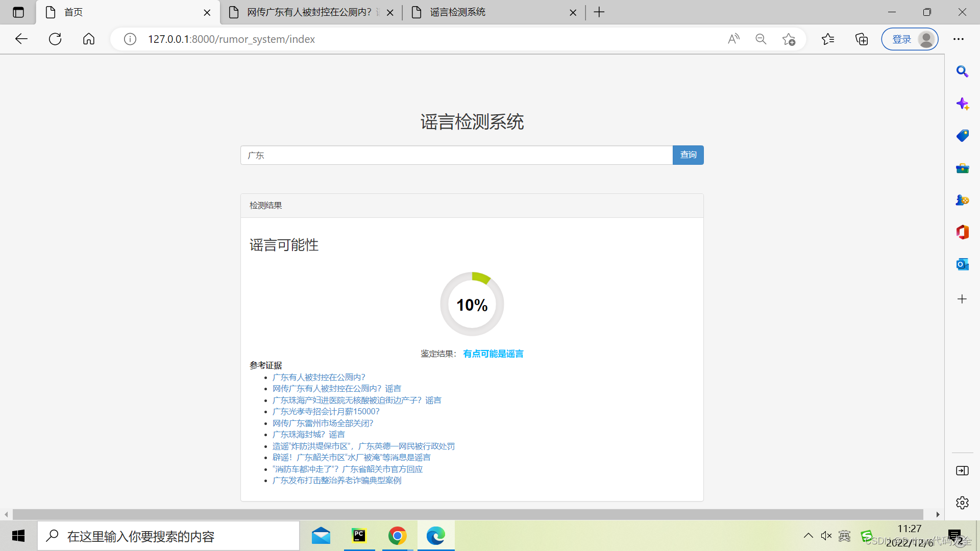Open the Search panel in the Edge sidebar

pyautogui.click(x=962, y=71)
